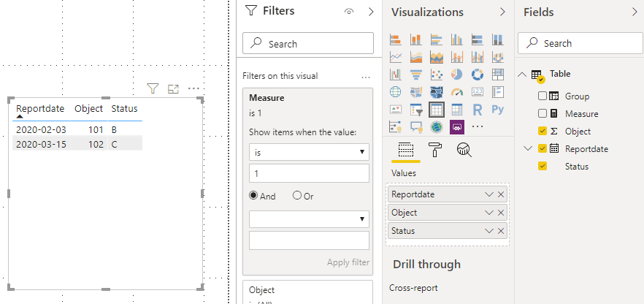Select the ArcGIS Maps visual
Image resolution: width=644 pixels, height=304 pixels.
point(436,127)
